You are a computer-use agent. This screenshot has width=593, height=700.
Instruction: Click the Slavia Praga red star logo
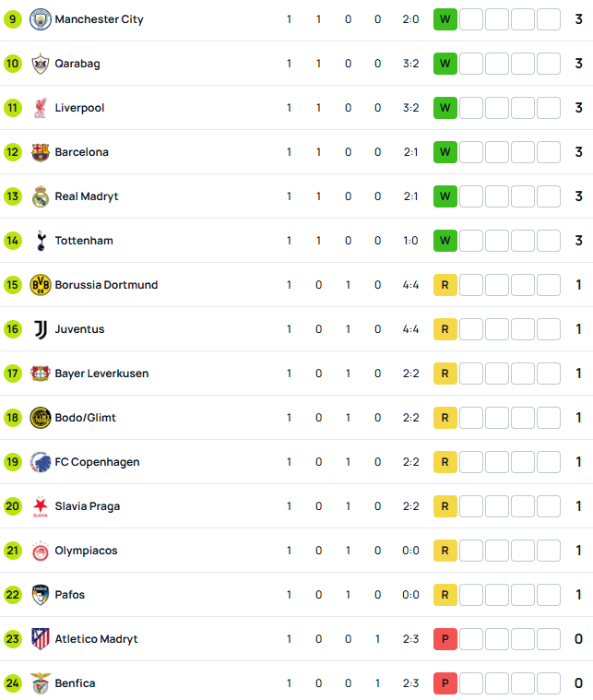[41, 506]
